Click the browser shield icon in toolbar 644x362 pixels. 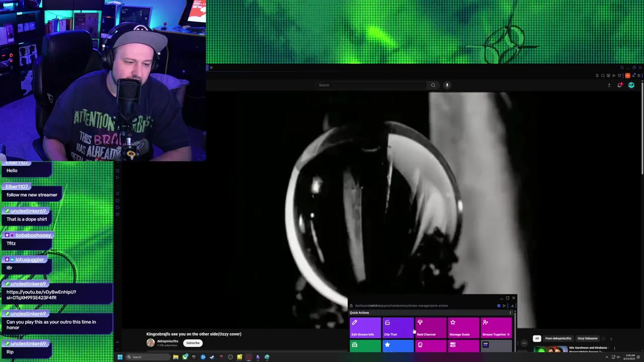(x=608, y=75)
